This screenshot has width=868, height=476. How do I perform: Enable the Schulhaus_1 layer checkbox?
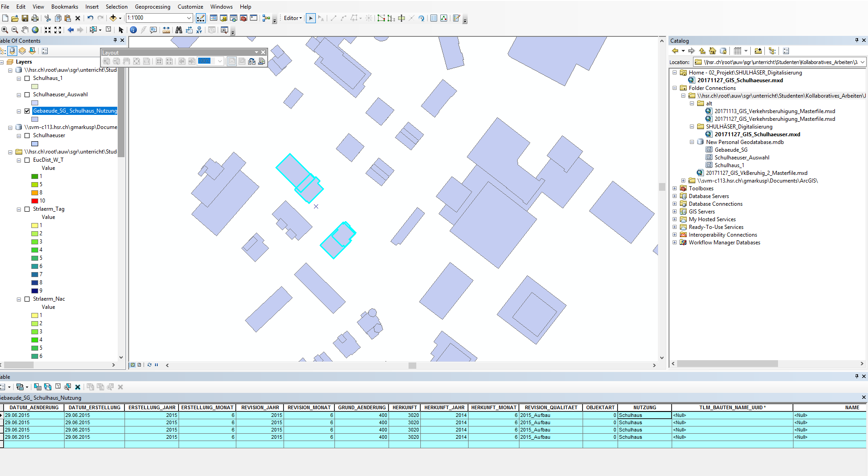27,78
